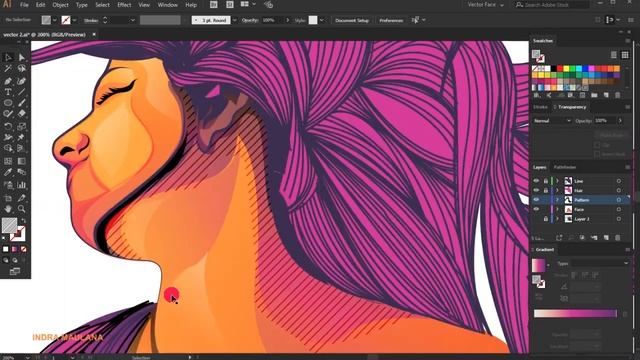Select the Selection (black arrow) tool
Screen dimensions: 640x360
coord(8,58)
